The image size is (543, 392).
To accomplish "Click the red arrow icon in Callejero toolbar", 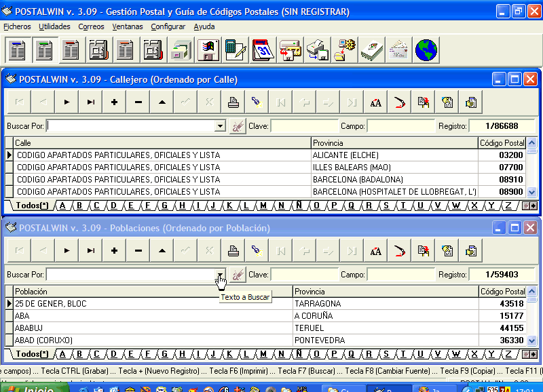I will (400, 102).
